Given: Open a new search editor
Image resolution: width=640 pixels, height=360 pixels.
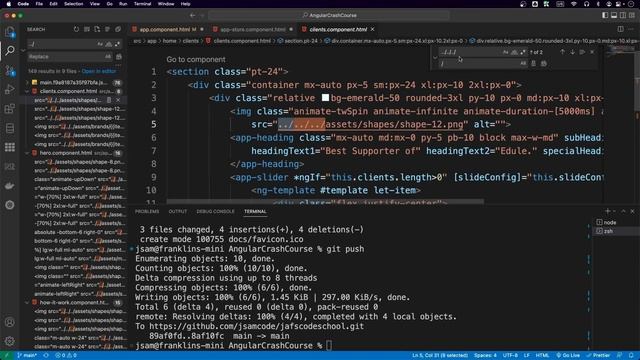Looking at the screenshot, I should [97, 29].
